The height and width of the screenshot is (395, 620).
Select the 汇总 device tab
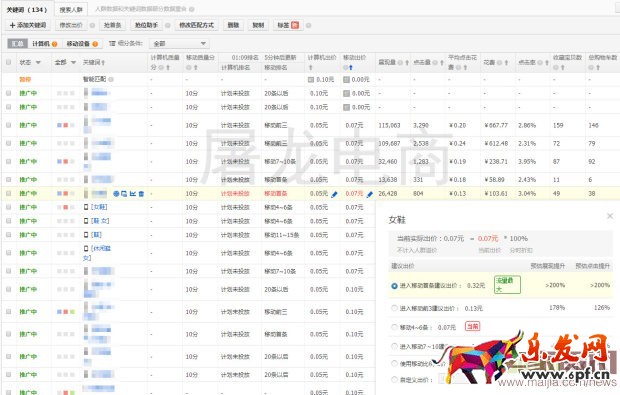pyautogui.click(x=17, y=43)
